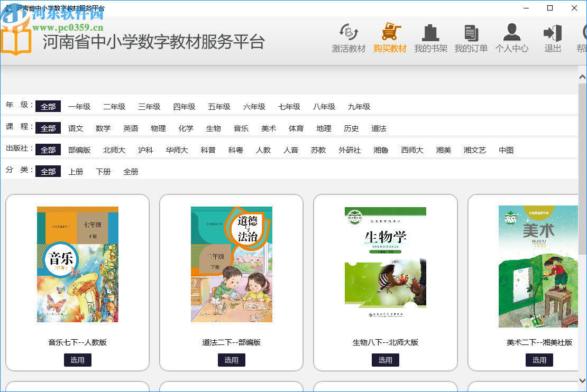Switch subject filter to 历史
The image size is (587, 392).
click(351, 128)
